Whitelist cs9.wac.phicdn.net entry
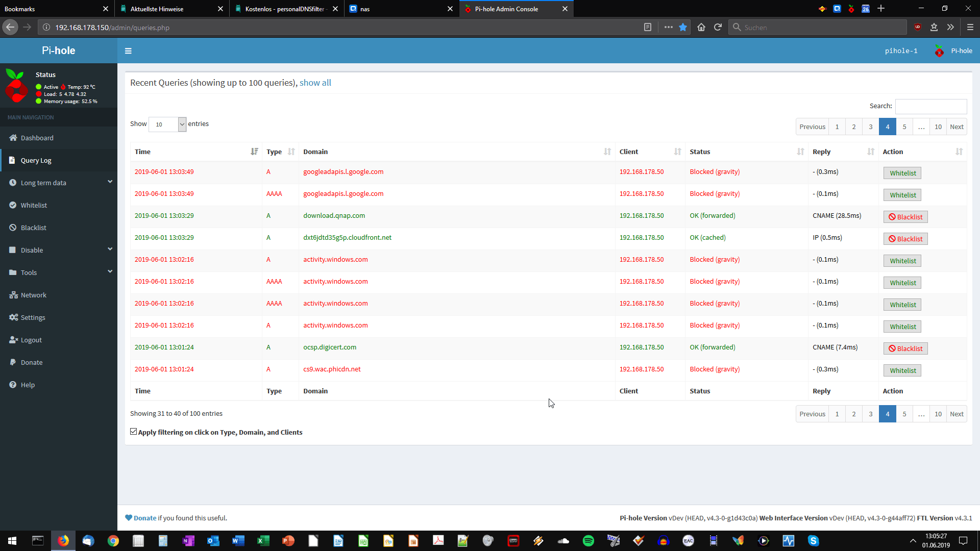Viewport: 980px width, 551px height. (902, 371)
